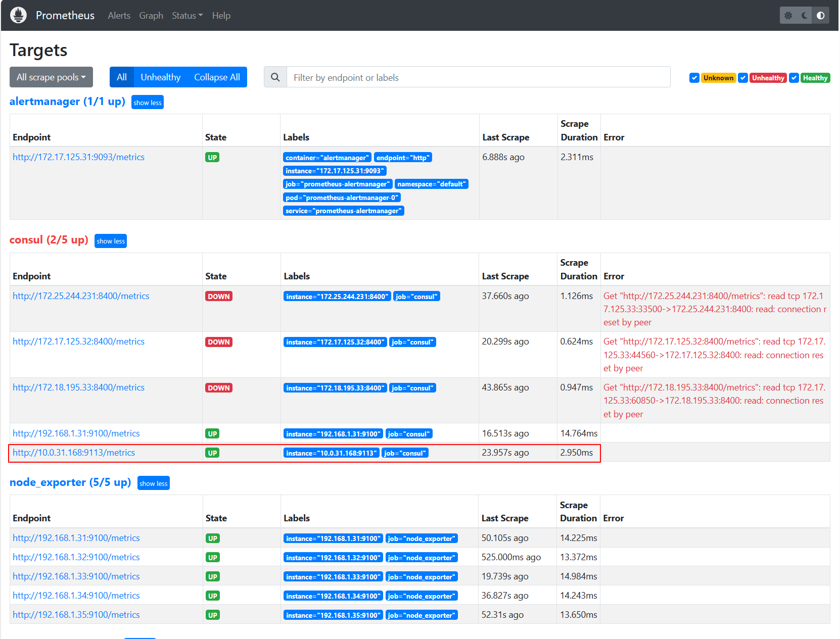Open endpoint 172.18.195.33:8400/metrics
The width and height of the screenshot is (840, 639).
click(79, 387)
